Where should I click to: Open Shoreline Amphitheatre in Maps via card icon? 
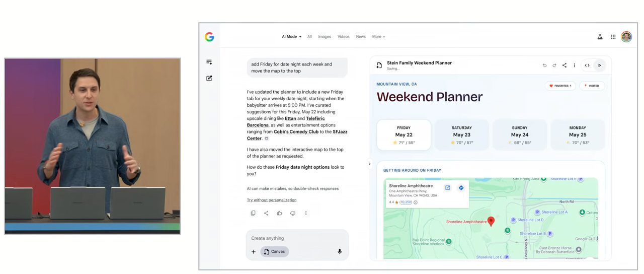click(x=447, y=188)
